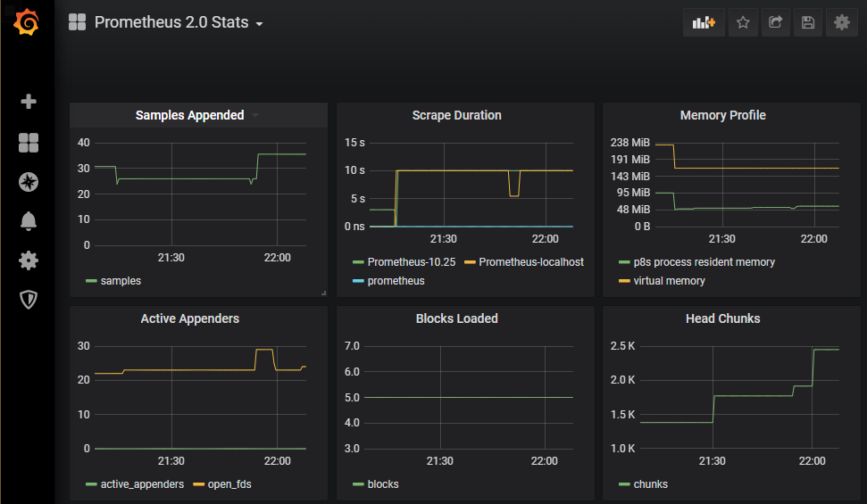Screen dimensions: 867x504
Task: Click the Add panel icon
Action: click(704, 22)
